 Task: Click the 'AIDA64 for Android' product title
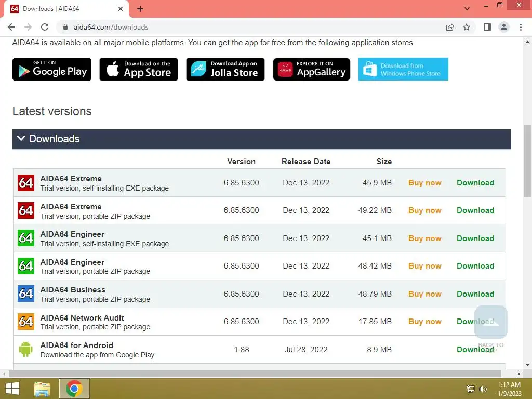coord(77,345)
